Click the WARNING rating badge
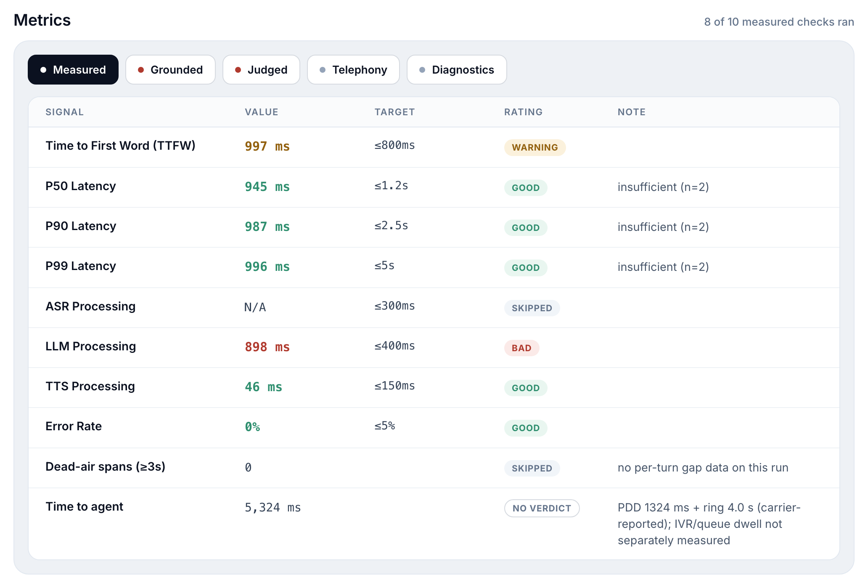Viewport: 868px width, 588px height. (535, 148)
